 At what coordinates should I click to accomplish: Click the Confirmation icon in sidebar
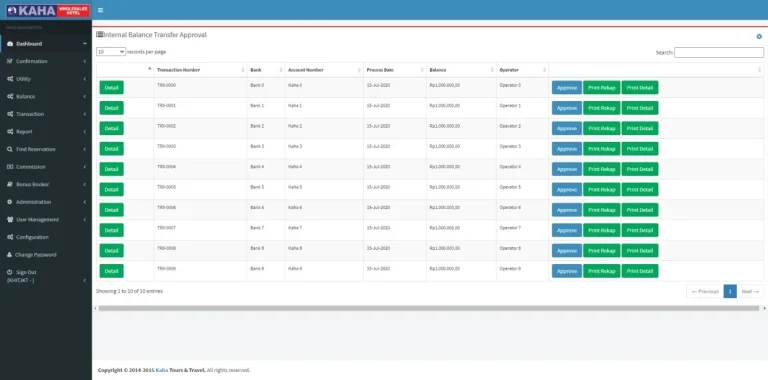(x=10, y=61)
